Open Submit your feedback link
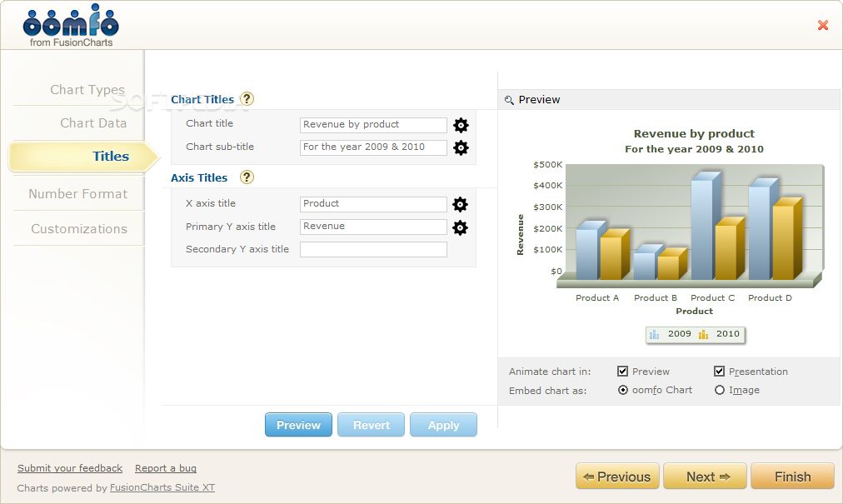The height and width of the screenshot is (504, 843). [x=70, y=468]
